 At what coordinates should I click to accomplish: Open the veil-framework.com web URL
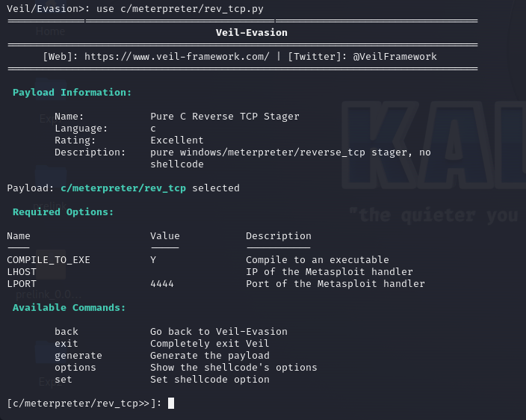coord(177,57)
